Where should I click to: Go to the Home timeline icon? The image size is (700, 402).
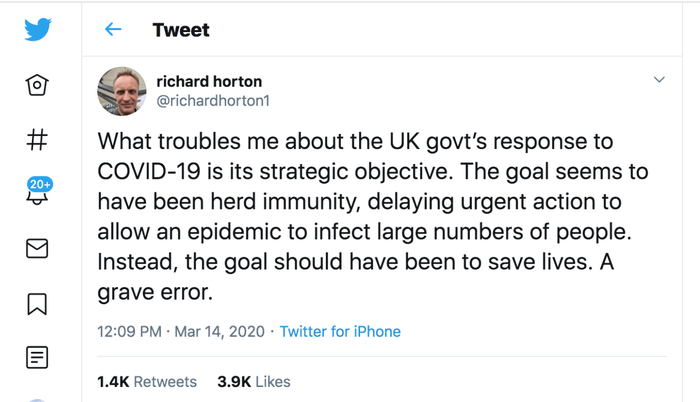[x=37, y=85]
